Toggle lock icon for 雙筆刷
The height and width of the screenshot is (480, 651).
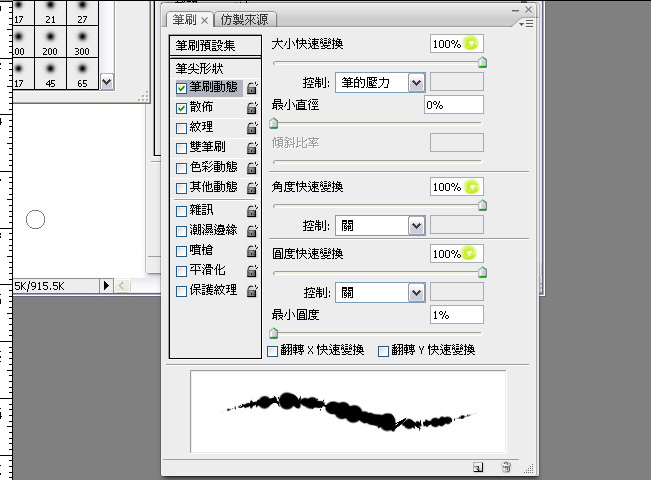[x=252, y=148]
